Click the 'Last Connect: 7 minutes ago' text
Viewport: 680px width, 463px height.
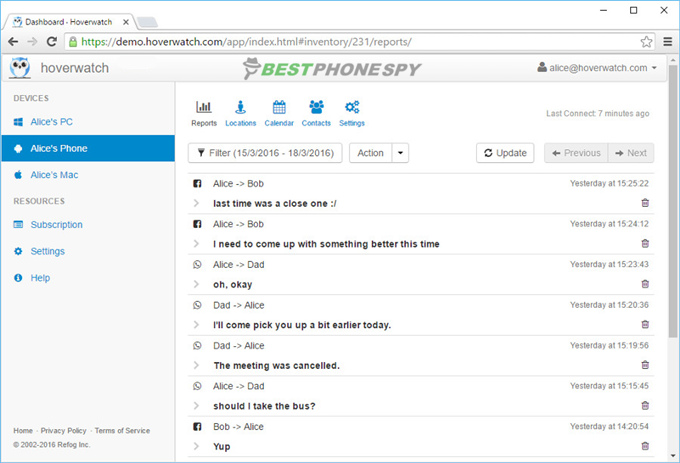(598, 114)
